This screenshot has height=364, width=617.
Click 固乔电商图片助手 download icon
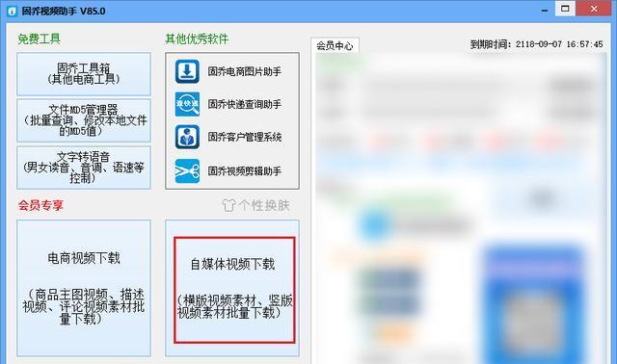click(187, 71)
